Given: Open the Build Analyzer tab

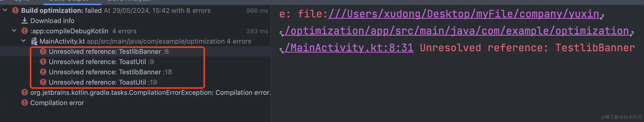Looking at the screenshot, I should tap(130, 1).
